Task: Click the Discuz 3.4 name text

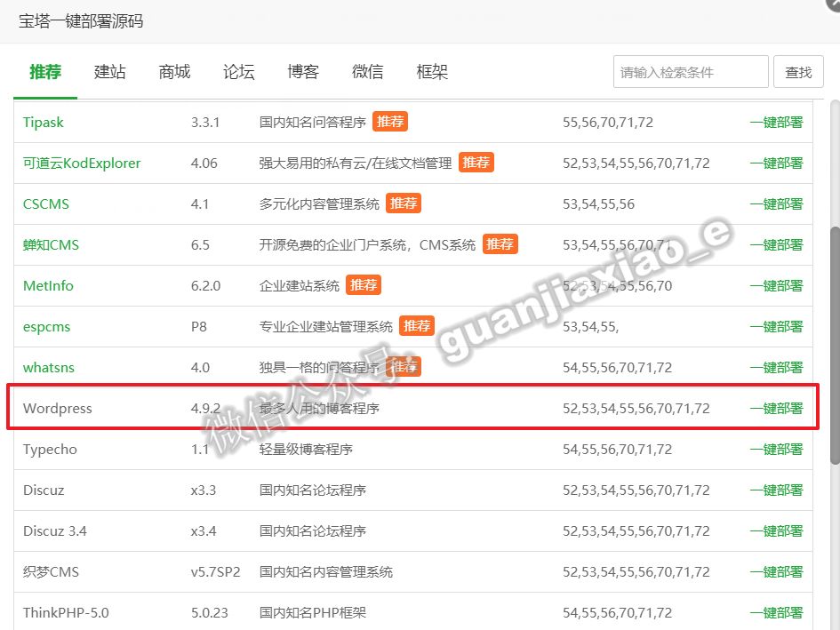Action: 54,530
